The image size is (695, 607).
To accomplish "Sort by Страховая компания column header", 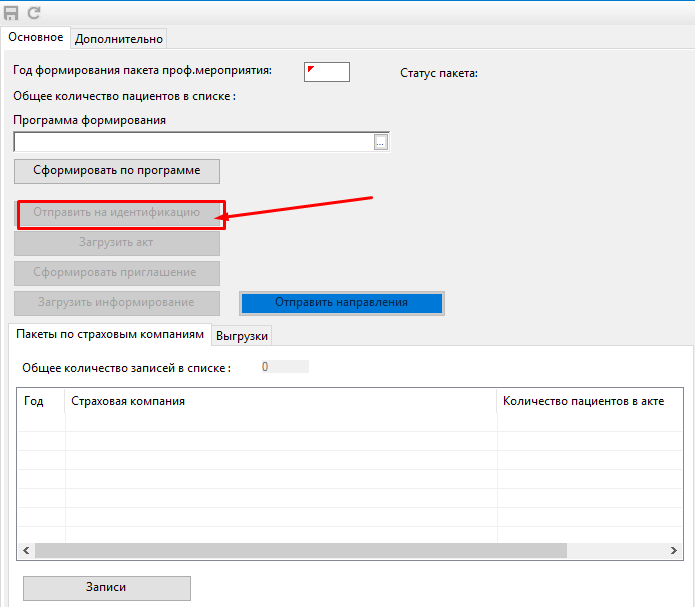I will (128, 401).
